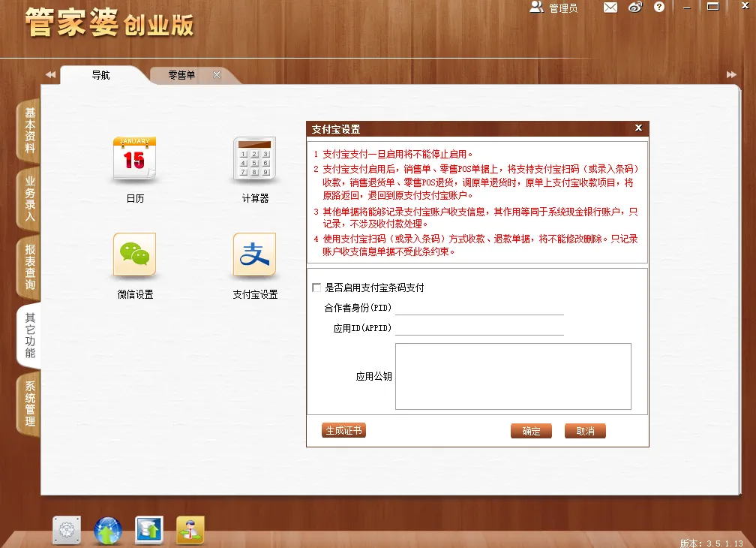This screenshot has height=548, width=756.
Task: Select the 其它功能 side tab
Action: pyautogui.click(x=29, y=336)
